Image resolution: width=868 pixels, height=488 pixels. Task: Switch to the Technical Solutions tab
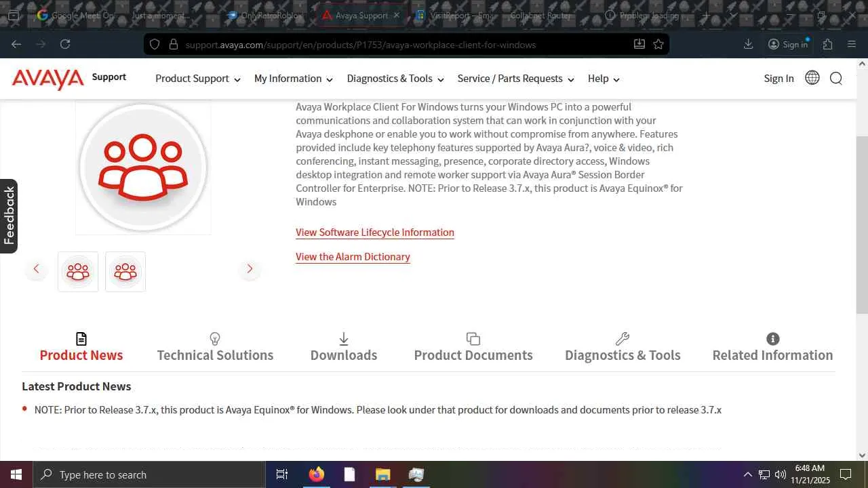click(x=215, y=348)
